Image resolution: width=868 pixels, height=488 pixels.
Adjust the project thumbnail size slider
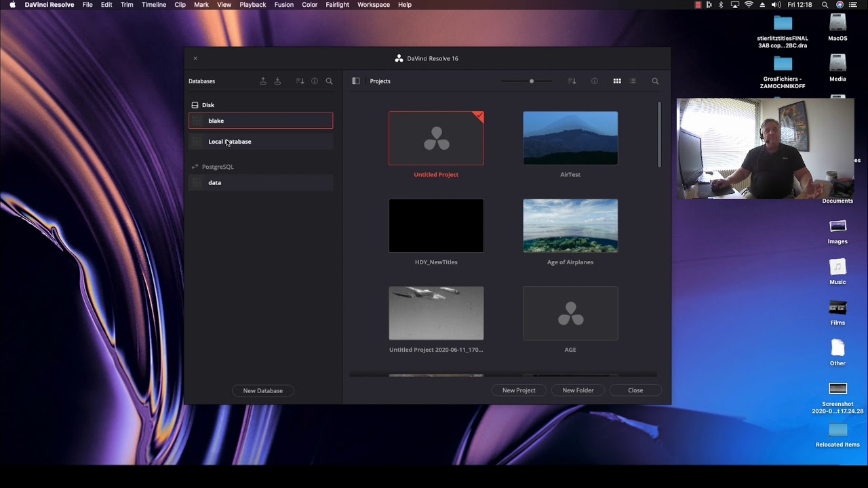532,81
